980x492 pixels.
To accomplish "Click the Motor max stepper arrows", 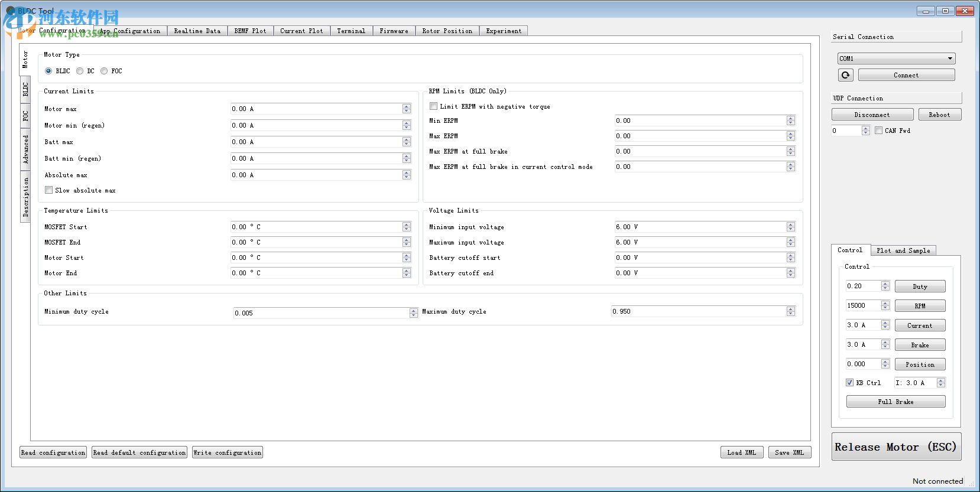I will point(407,109).
